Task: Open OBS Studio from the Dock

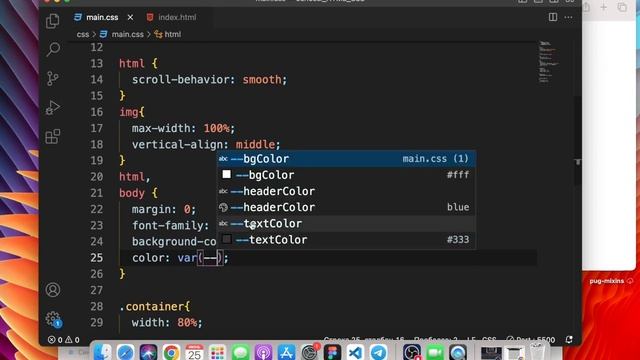Action: tap(411, 352)
